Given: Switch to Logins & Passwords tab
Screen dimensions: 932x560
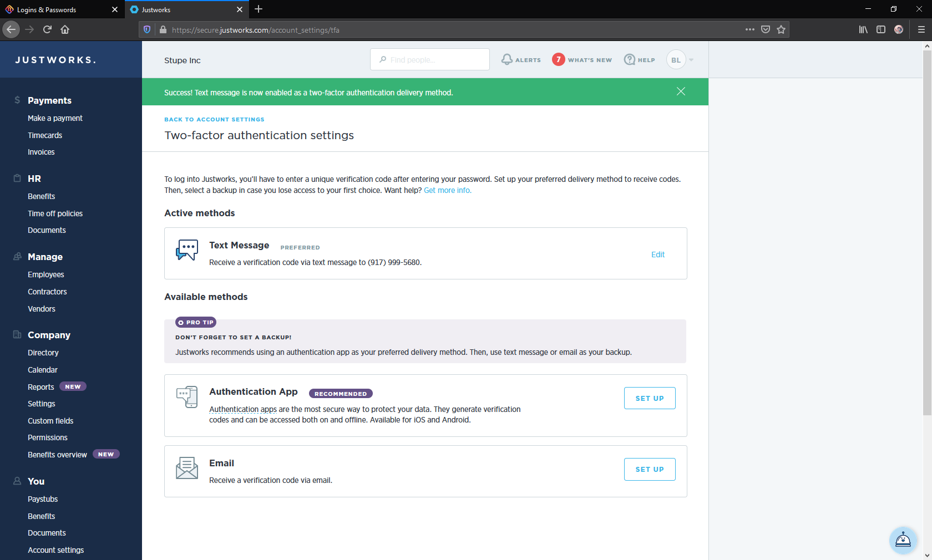Looking at the screenshot, I should (x=62, y=9).
